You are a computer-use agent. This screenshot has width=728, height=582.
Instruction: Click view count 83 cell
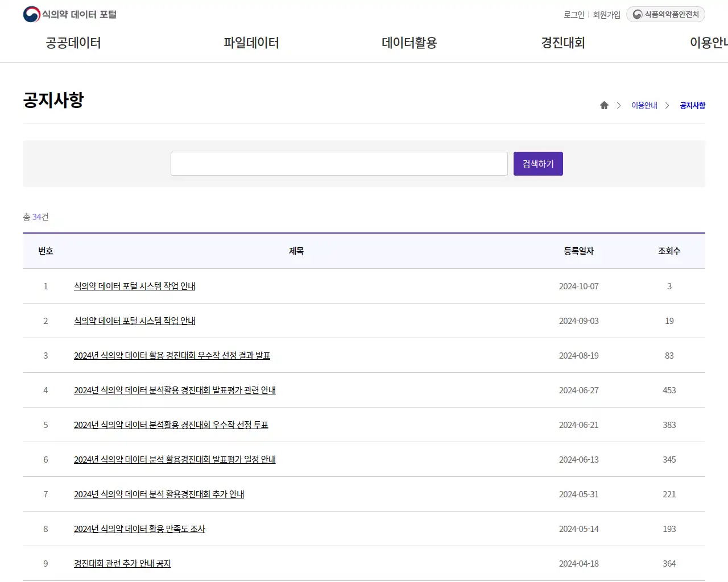[x=669, y=355]
